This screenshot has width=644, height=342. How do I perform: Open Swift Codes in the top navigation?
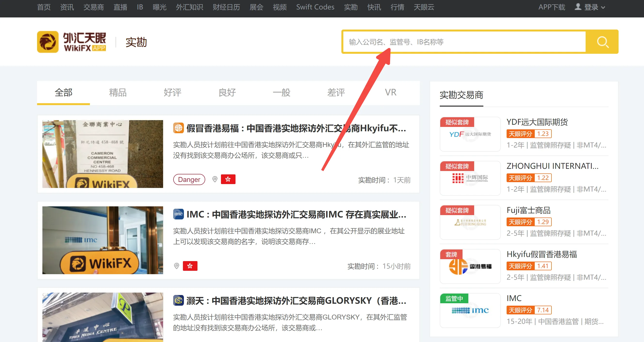coord(315,7)
